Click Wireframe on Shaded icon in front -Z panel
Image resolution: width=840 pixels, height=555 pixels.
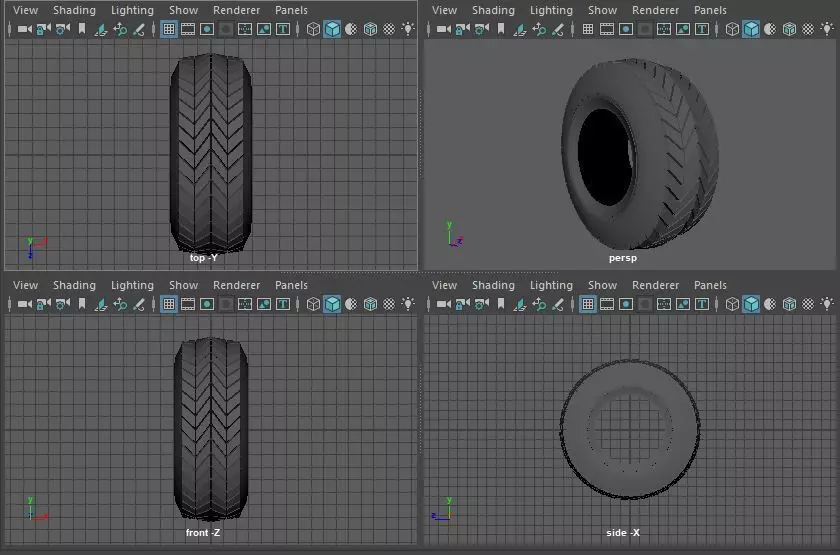(x=370, y=304)
